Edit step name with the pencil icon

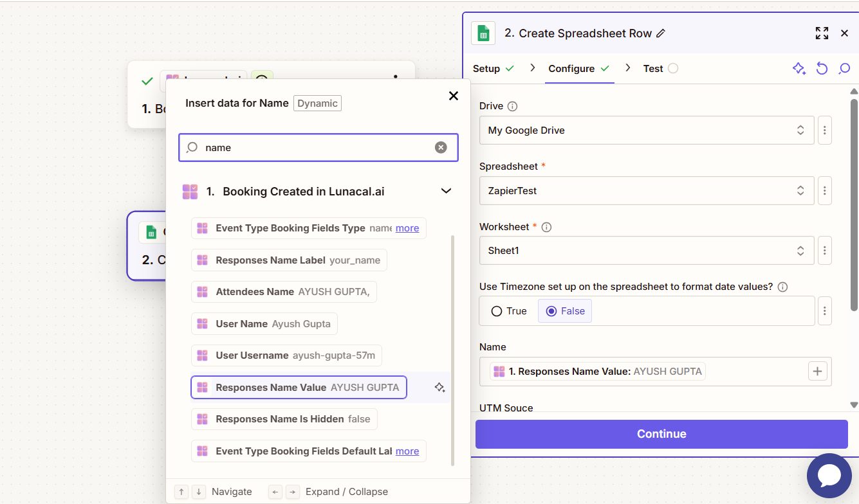pyautogui.click(x=661, y=33)
